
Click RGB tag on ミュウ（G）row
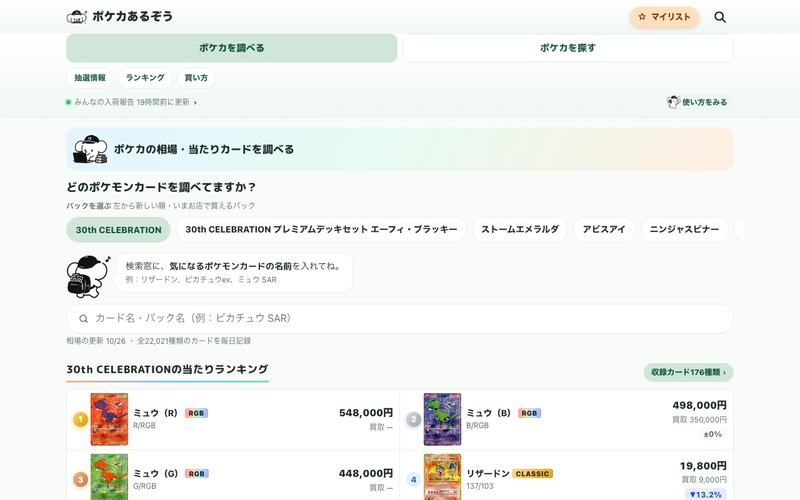(x=196, y=473)
